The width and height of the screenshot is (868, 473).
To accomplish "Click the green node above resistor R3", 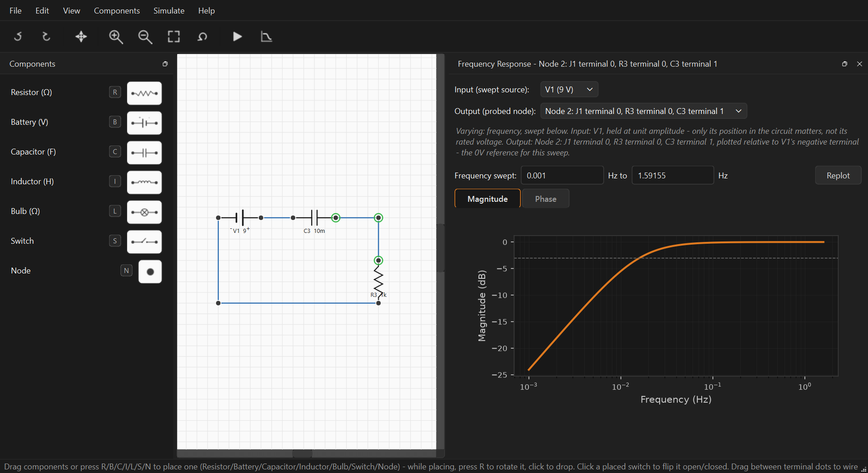I will click(x=378, y=260).
